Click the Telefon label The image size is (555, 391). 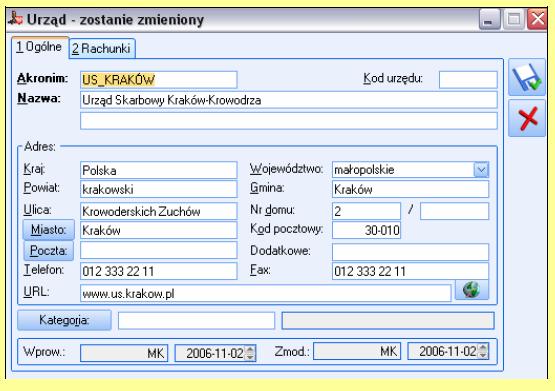click(x=44, y=270)
